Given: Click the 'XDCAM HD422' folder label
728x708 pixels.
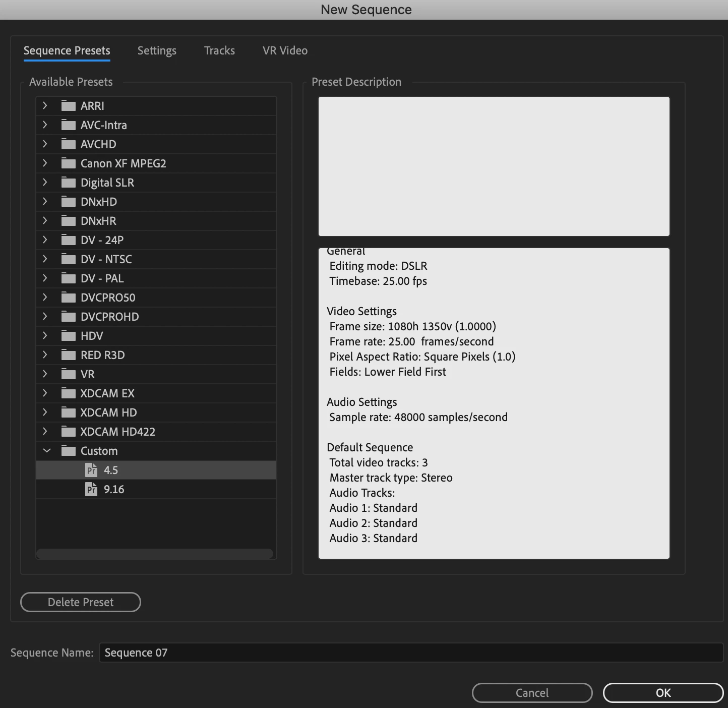Looking at the screenshot, I should click(118, 432).
